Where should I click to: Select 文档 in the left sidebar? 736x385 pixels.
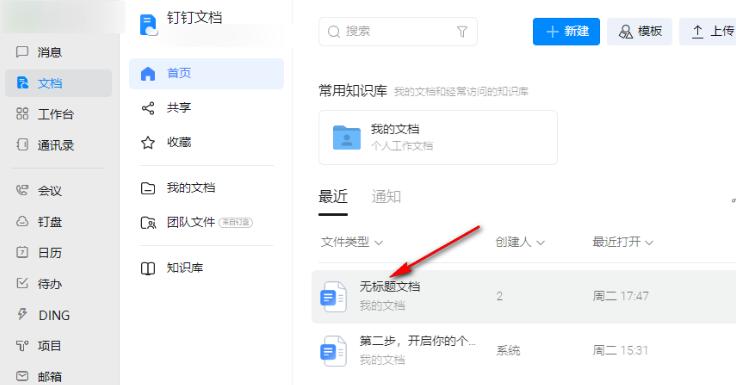(x=58, y=83)
